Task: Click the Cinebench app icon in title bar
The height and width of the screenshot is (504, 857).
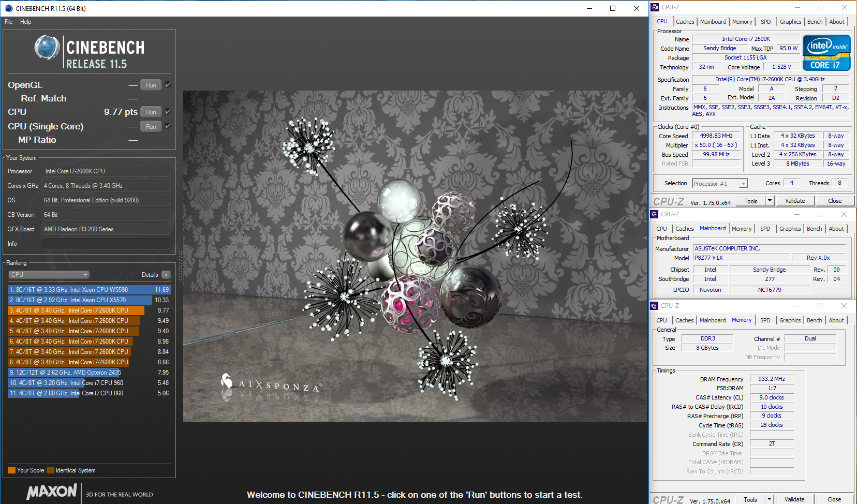Action: (8, 8)
